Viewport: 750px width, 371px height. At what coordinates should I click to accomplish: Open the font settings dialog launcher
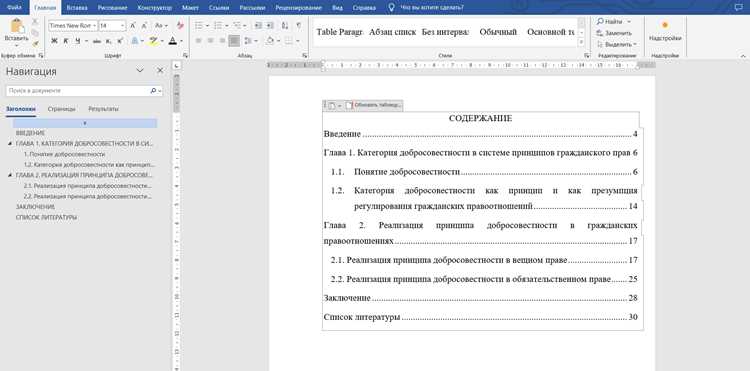coord(186,55)
